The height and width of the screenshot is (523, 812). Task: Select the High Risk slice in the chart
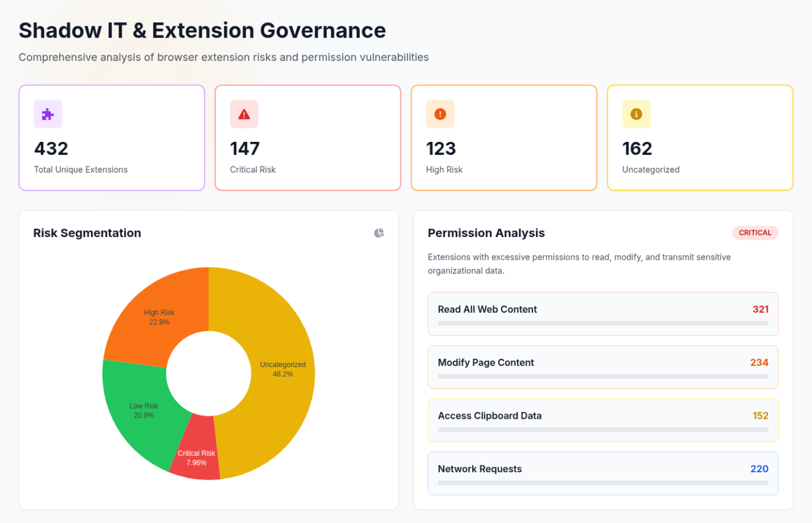pyautogui.click(x=158, y=317)
